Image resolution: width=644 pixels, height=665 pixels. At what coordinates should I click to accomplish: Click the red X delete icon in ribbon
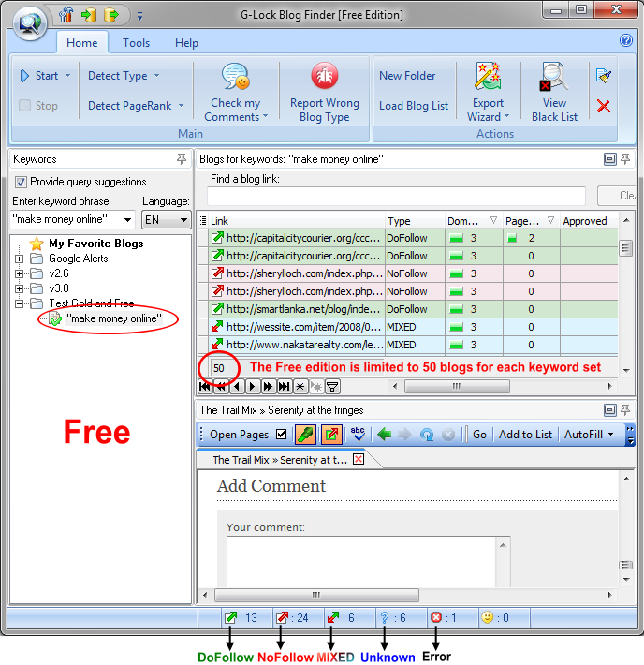point(604,106)
